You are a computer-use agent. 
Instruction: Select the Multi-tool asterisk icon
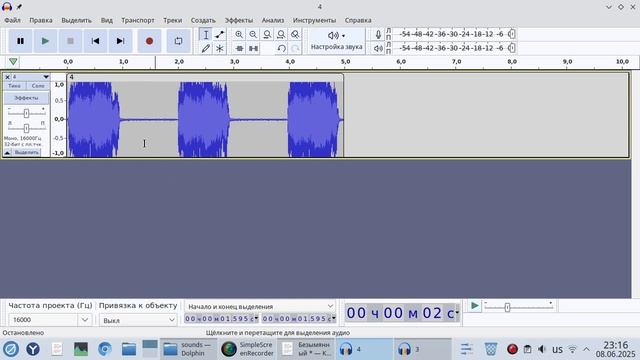tap(220, 49)
